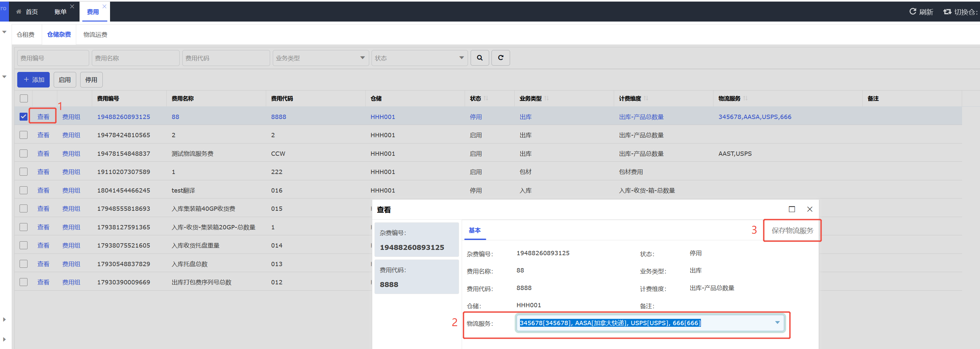Open the 仓租费 sub-tab

tap(26, 34)
